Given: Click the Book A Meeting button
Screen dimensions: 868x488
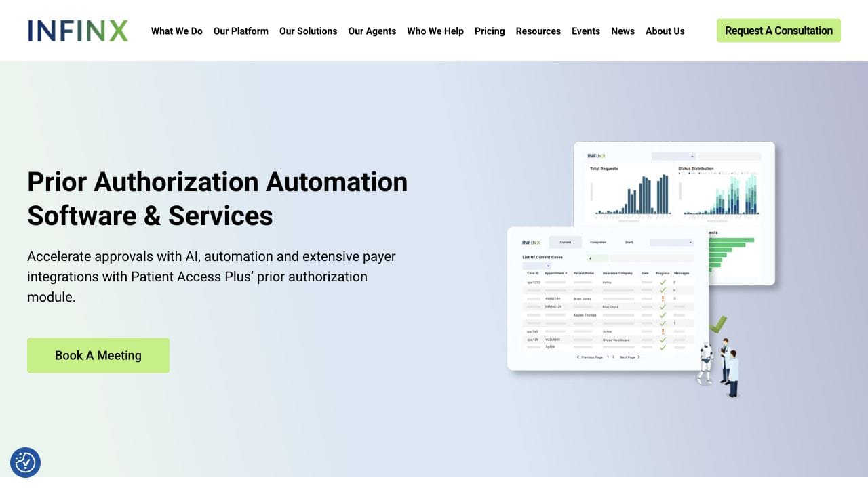Looking at the screenshot, I should [x=98, y=355].
